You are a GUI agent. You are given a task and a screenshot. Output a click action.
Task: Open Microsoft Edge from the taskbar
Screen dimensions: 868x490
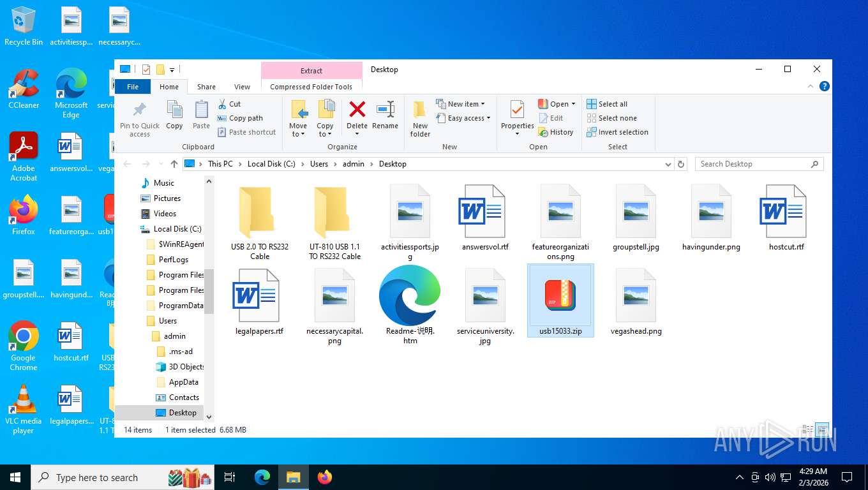pyautogui.click(x=262, y=477)
